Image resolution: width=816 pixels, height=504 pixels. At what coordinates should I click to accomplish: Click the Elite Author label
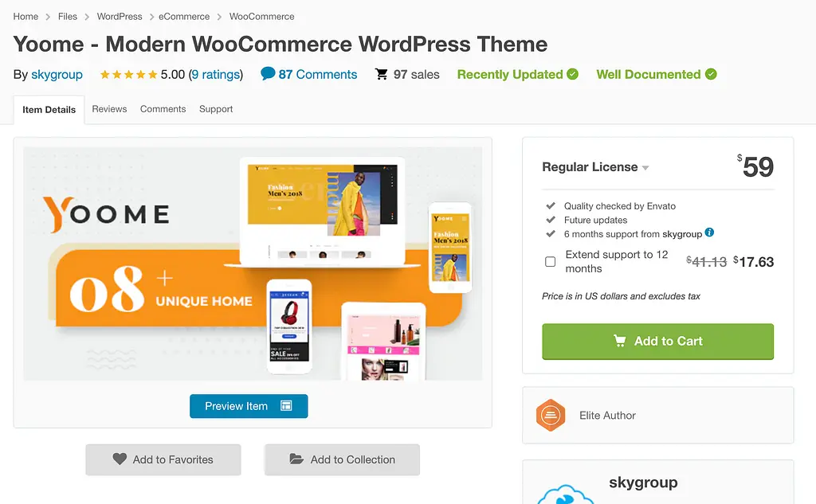pos(607,415)
